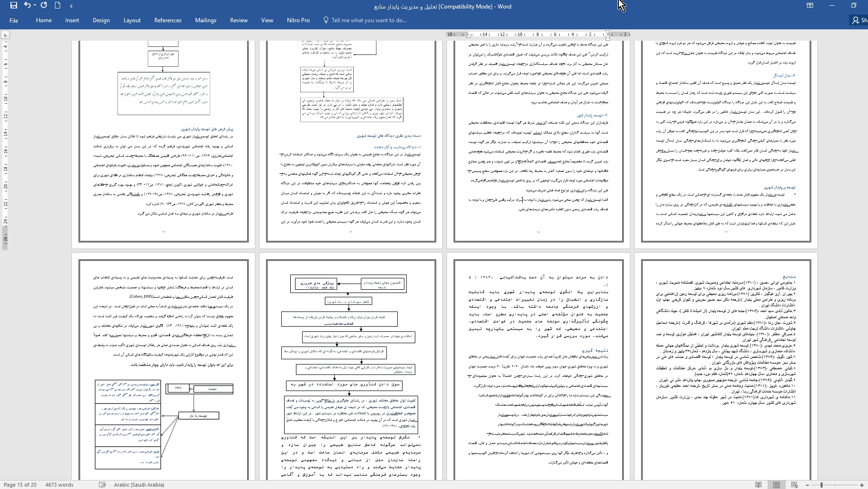
Task: Switch to Web Layout view
Action: 795,485
